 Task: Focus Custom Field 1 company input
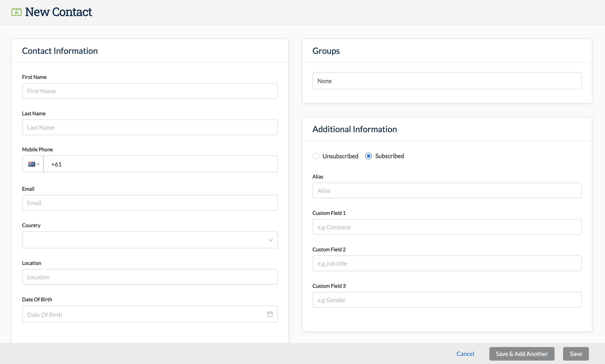447,227
